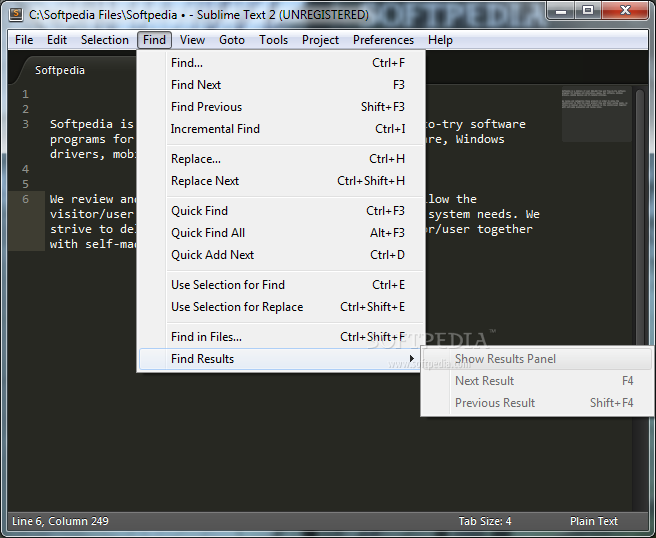Open the Preferences menu
This screenshot has width=656, height=538.
pyautogui.click(x=383, y=40)
